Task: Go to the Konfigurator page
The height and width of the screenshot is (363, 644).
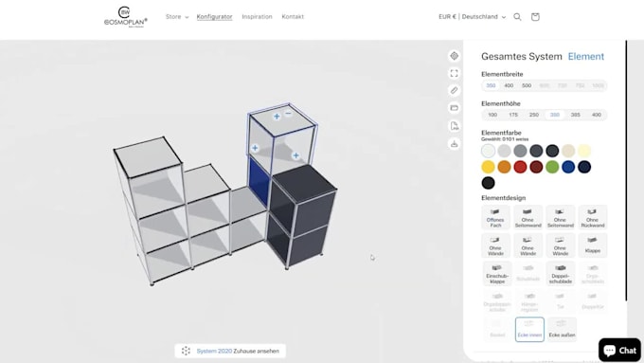Action: click(x=214, y=17)
